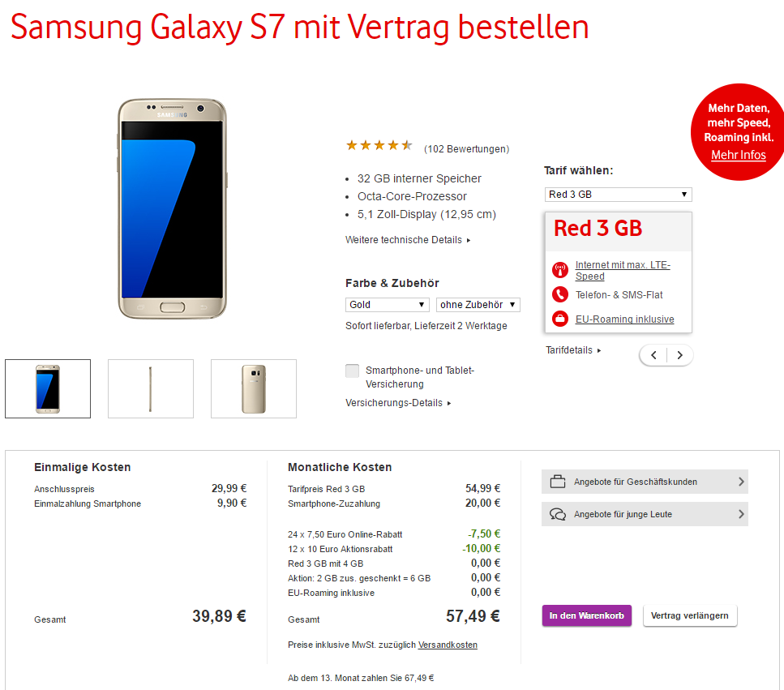Image resolution: width=784 pixels, height=690 pixels.
Task: Open the Versandkosten link
Action: 448,645
